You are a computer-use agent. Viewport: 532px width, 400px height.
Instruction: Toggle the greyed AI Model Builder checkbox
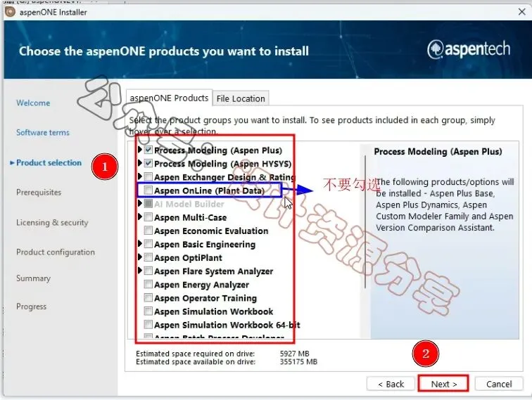click(148, 204)
